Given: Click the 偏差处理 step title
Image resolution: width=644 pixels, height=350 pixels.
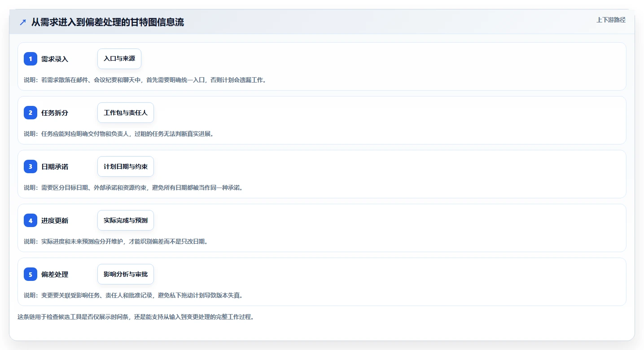Looking at the screenshot, I should coord(55,274).
